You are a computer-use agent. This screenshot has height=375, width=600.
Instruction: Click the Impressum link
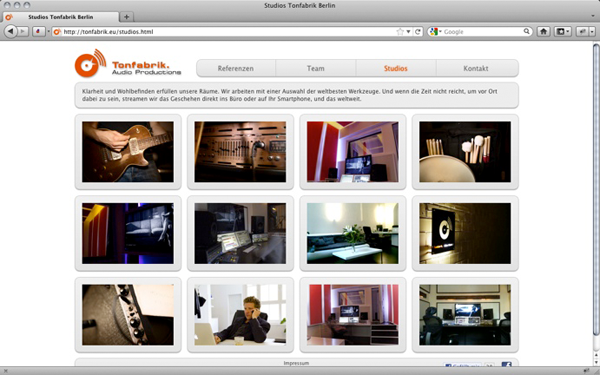pos(296,363)
